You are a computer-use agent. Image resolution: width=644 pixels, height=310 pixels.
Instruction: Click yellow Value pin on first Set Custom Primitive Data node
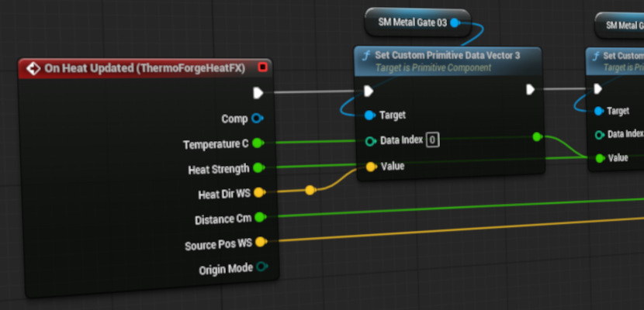click(x=371, y=167)
